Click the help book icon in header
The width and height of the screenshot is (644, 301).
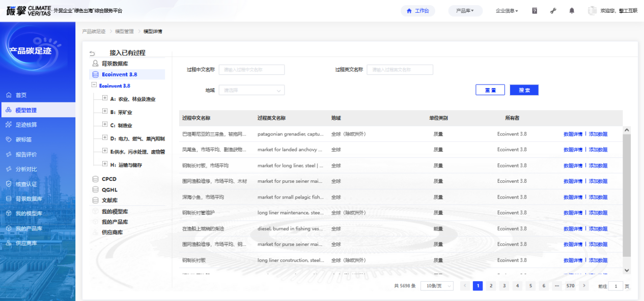[x=535, y=11]
